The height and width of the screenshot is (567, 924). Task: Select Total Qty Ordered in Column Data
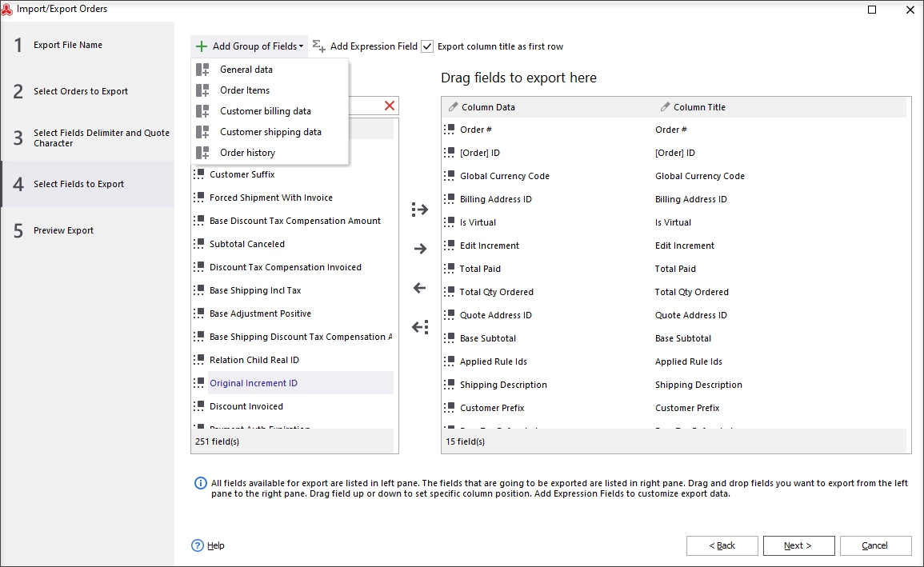(x=496, y=291)
